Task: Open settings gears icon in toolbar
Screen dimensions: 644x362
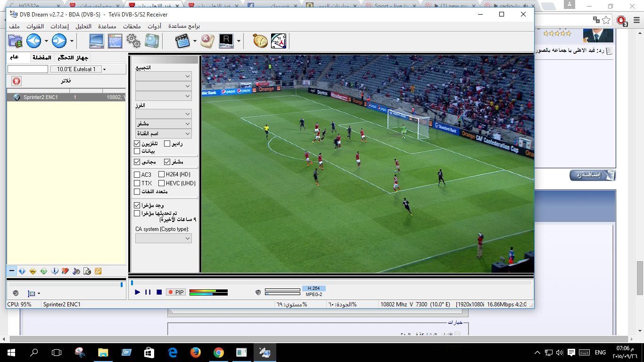Action: (134, 41)
